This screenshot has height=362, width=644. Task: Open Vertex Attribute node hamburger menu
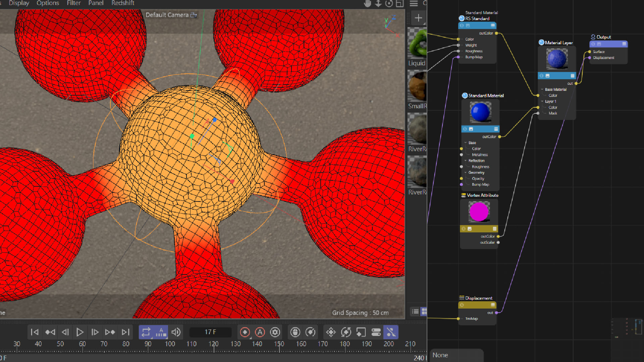point(494,229)
